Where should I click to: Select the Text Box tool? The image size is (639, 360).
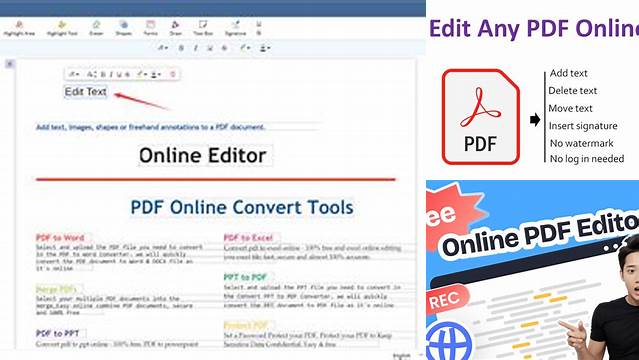pos(203,29)
